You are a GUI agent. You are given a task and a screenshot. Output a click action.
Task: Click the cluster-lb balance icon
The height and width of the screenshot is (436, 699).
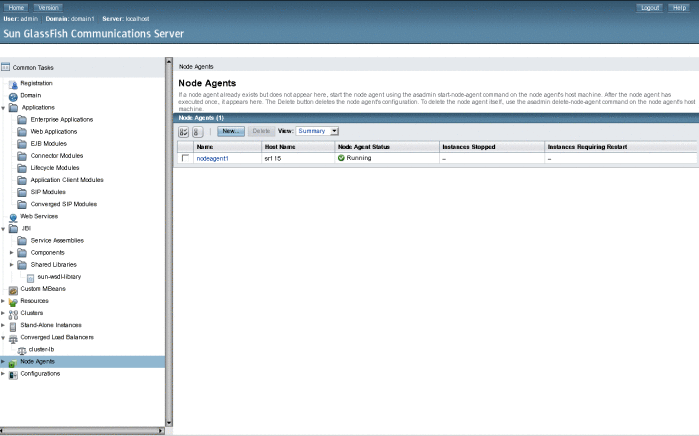click(22, 351)
